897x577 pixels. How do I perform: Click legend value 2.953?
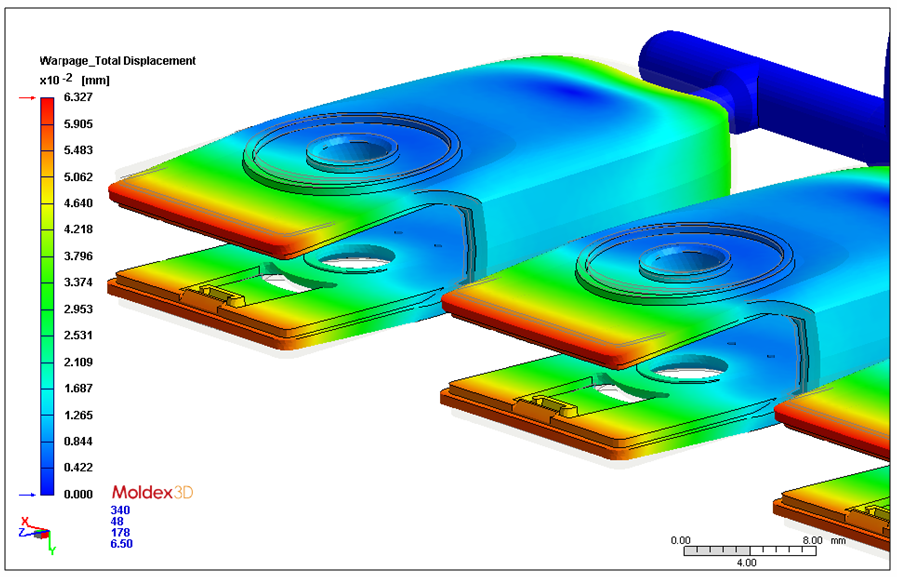[x=78, y=309]
